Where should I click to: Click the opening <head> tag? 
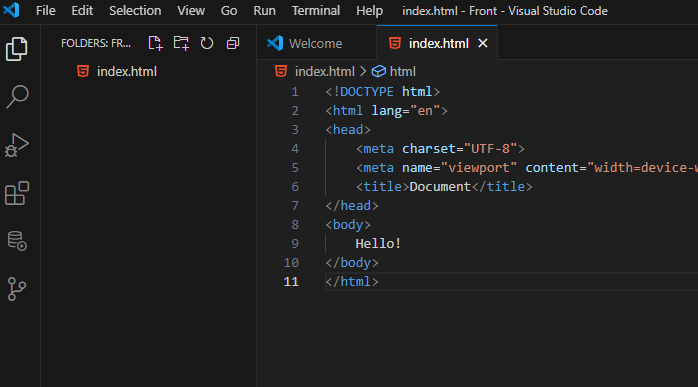348,130
